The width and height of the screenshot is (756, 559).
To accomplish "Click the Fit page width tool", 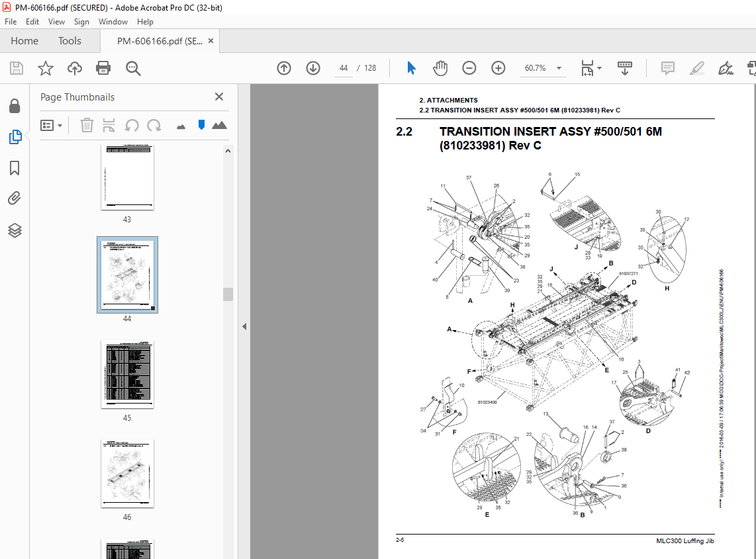I will 587,68.
